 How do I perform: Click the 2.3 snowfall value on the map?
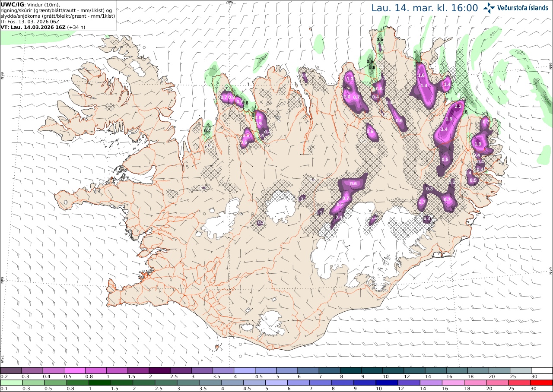(458, 107)
